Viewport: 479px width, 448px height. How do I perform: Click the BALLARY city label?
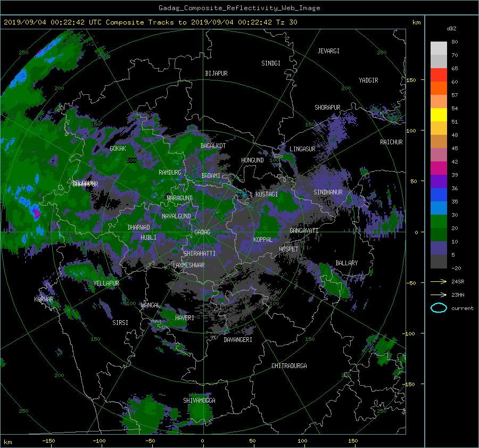pos(346,263)
